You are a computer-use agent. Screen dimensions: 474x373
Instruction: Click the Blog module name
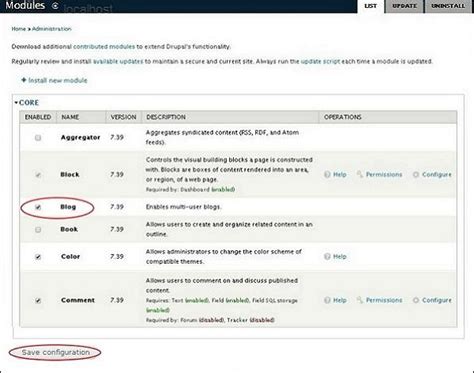[x=68, y=207]
